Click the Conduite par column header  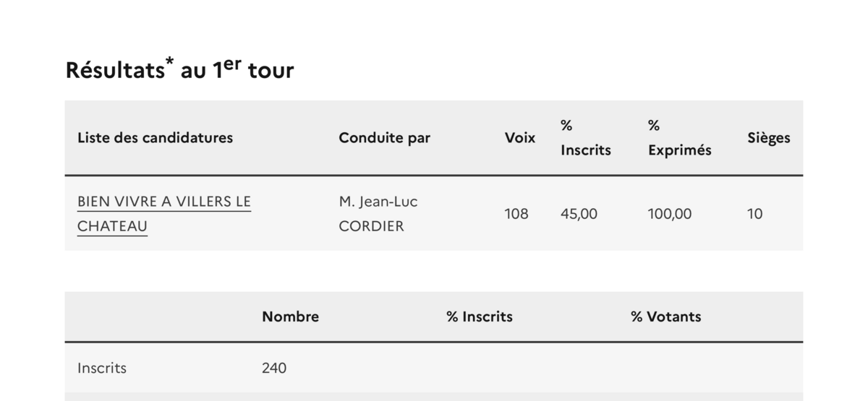[x=384, y=137]
